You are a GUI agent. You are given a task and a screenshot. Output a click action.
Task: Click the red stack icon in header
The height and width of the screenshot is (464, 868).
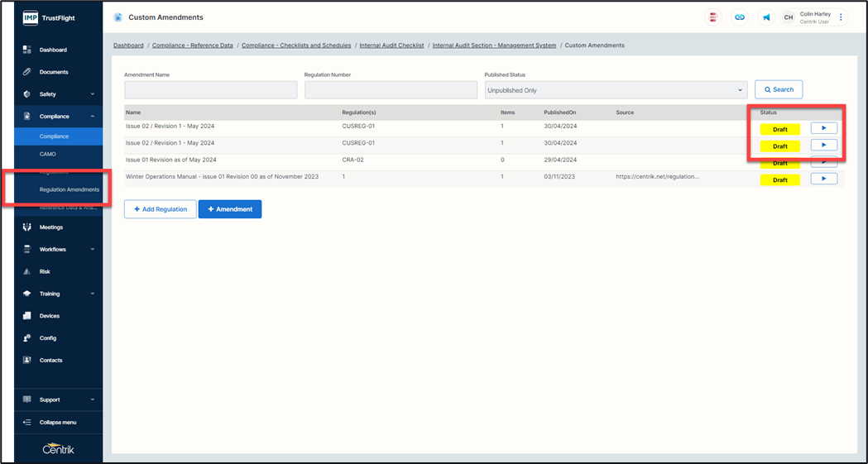[x=713, y=17]
